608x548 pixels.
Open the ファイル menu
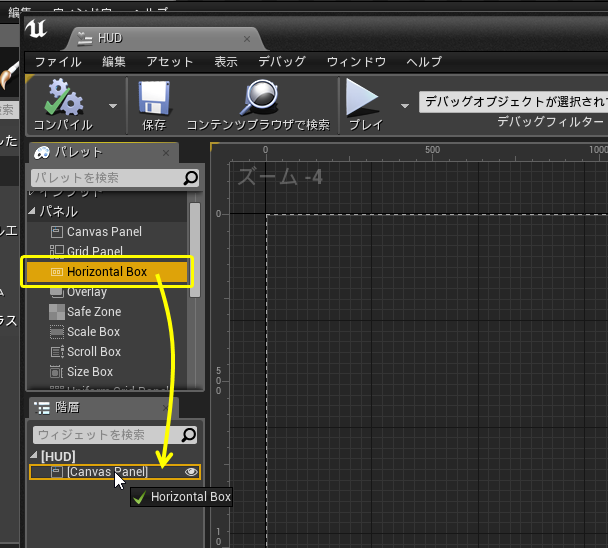click(58, 62)
